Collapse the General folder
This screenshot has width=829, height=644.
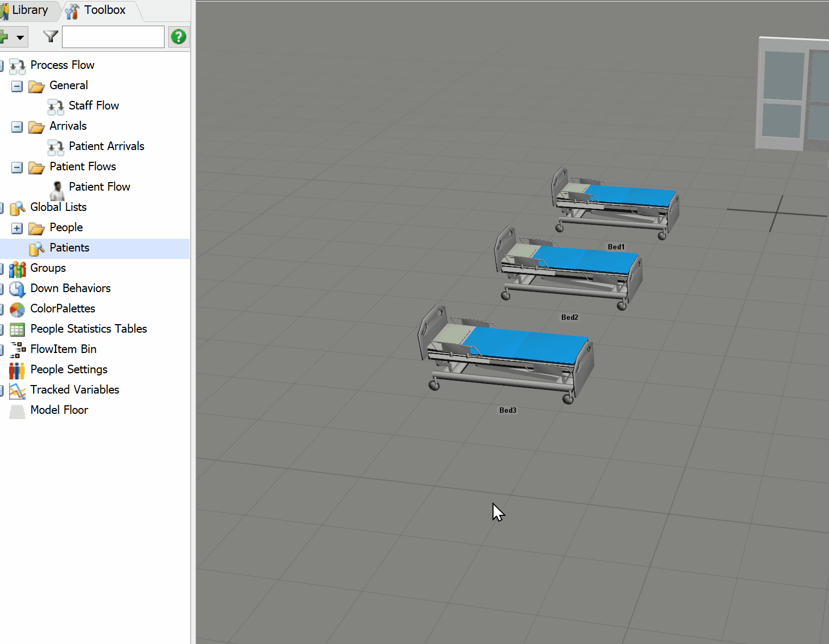(16, 86)
